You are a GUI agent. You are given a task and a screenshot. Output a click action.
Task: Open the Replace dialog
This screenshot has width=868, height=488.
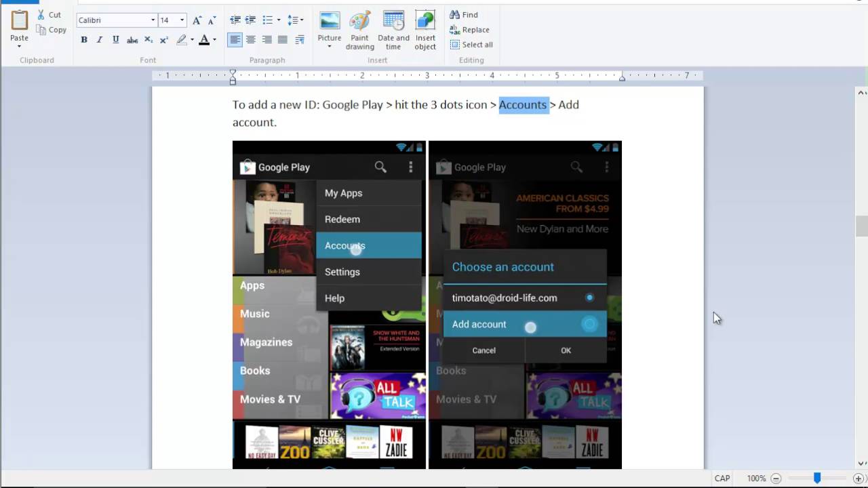[469, 30]
